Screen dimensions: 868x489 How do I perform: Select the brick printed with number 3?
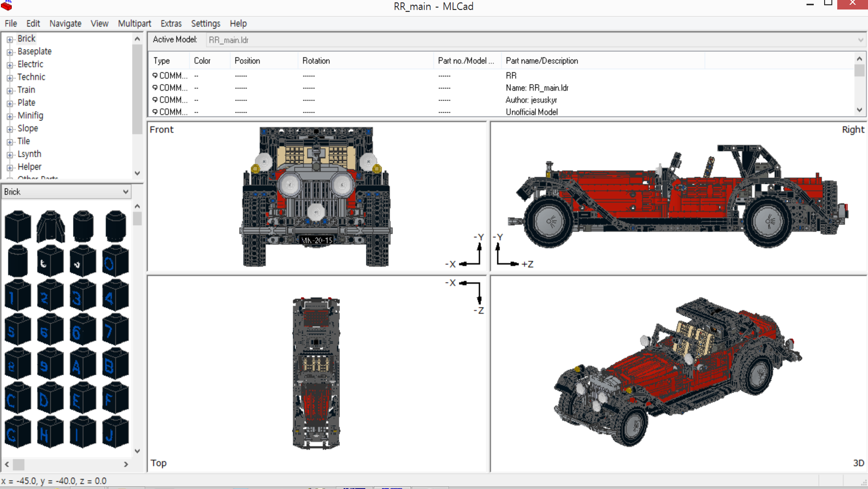click(83, 296)
